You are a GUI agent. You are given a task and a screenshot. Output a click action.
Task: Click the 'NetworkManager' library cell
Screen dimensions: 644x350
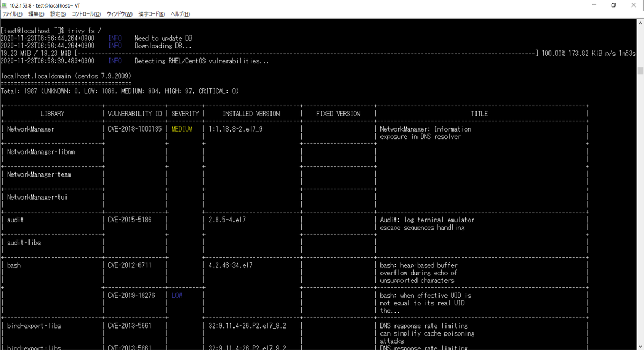click(31, 129)
